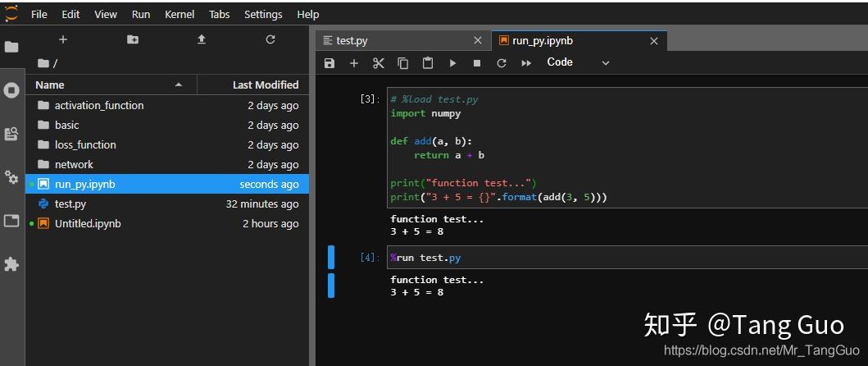
Task: Create a new folder with folder-plus icon
Action: pos(133,39)
